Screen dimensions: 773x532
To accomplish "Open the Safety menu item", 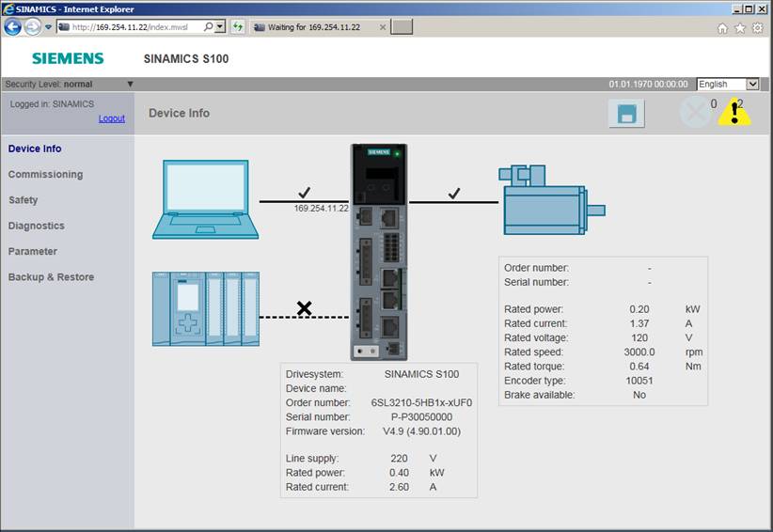I will [24, 200].
